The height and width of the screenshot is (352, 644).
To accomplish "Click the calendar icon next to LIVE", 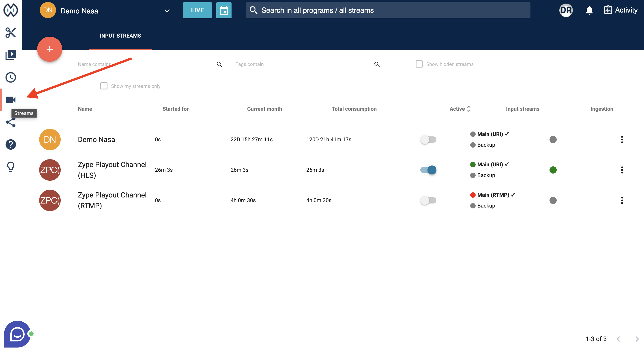I will coord(224,10).
